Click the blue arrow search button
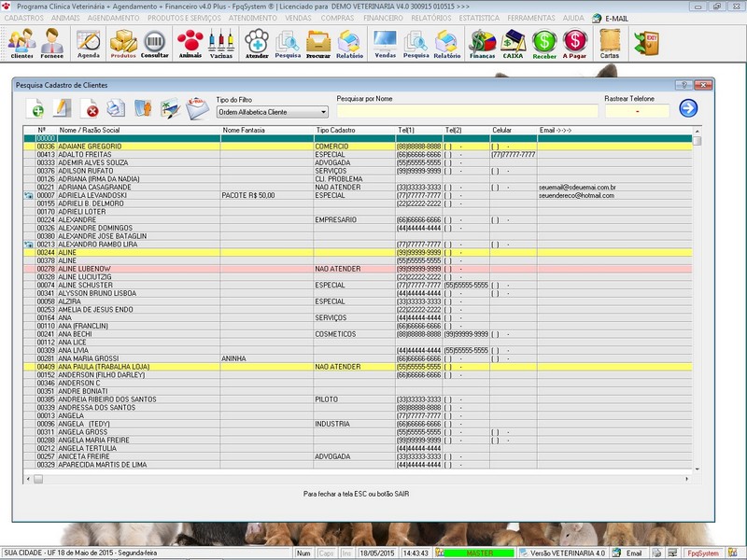Viewport: 747px width, 560px height. click(x=688, y=108)
